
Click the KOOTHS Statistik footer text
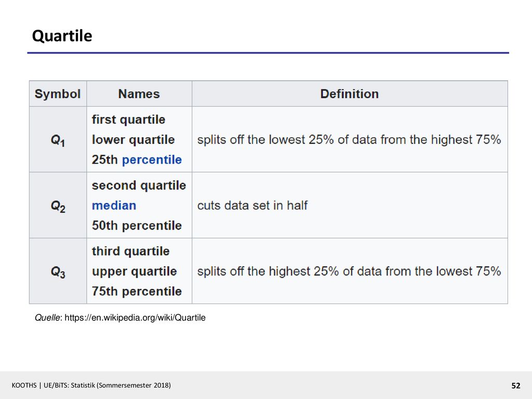[91, 385]
